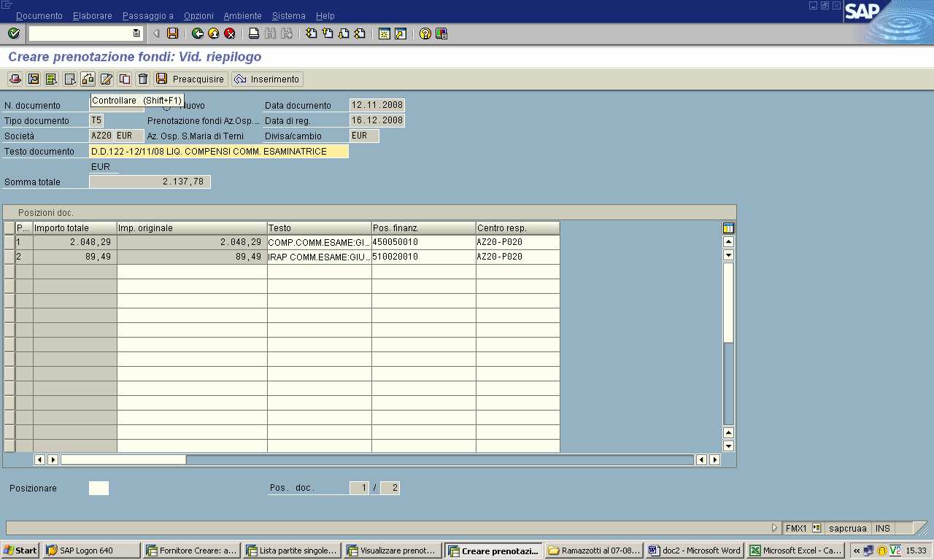Click the red Cancel icon
This screenshot has width=934, height=560.
click(230, 34)
